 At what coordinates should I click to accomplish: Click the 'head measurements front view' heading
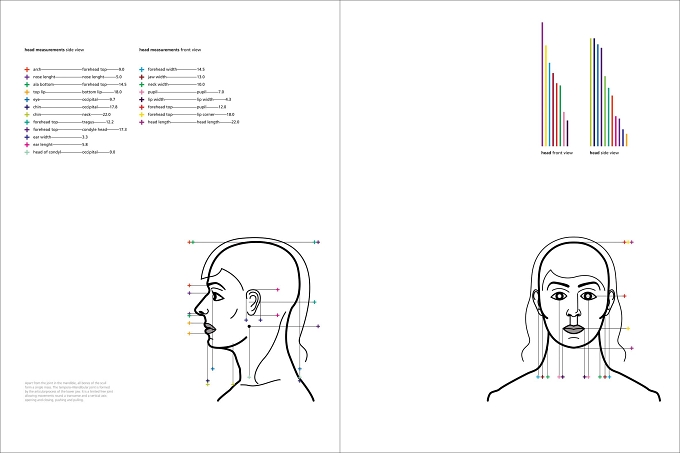click(170, 50)
